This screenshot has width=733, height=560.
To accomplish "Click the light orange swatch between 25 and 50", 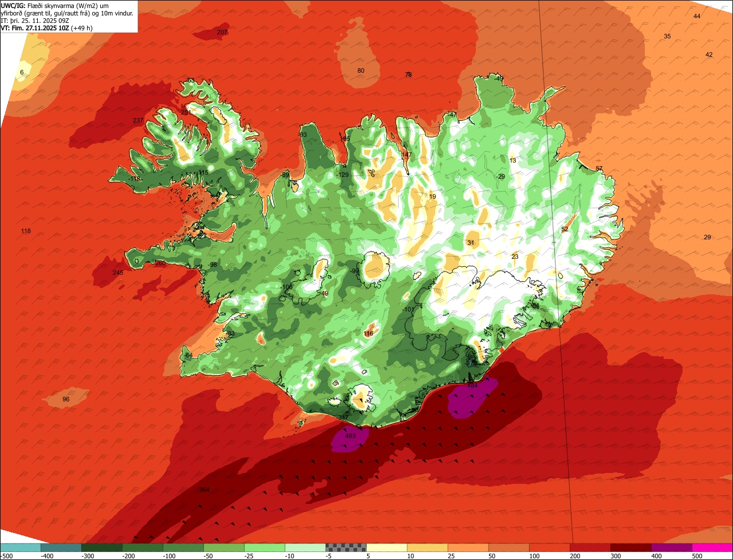I will coord(468,547).
